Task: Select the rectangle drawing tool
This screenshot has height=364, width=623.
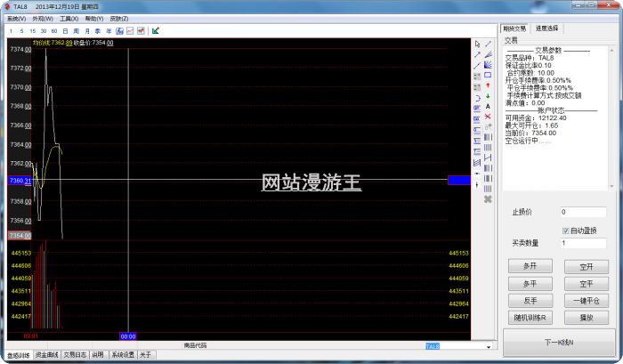Action: coord(488,75)
